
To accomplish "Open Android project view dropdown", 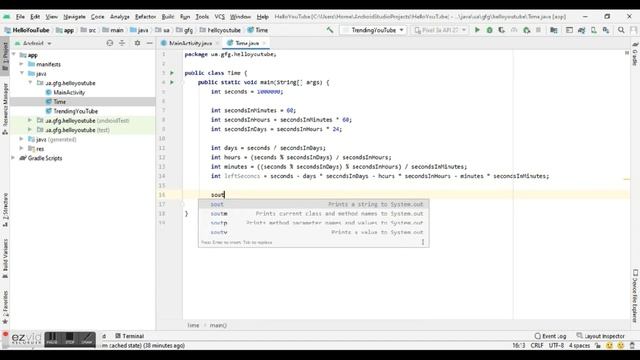I will coord(33,43).
